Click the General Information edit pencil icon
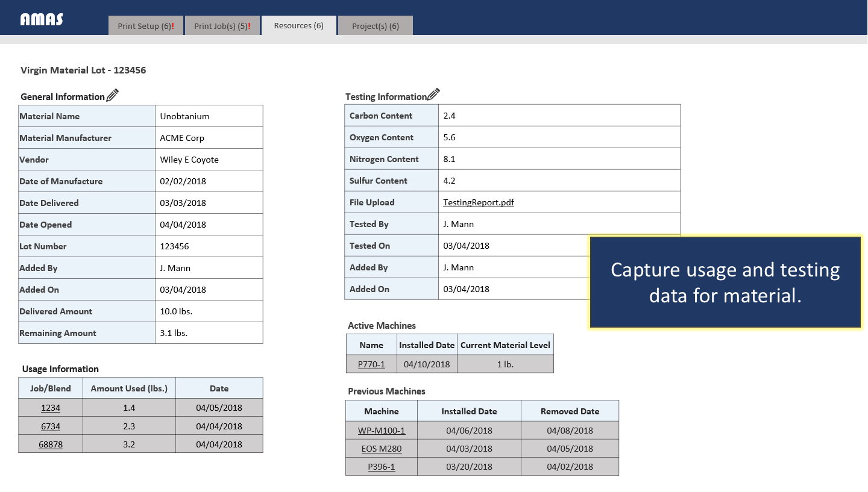This screenshot has height=492, width=868. pyautogui.click(x=113, y=95)
